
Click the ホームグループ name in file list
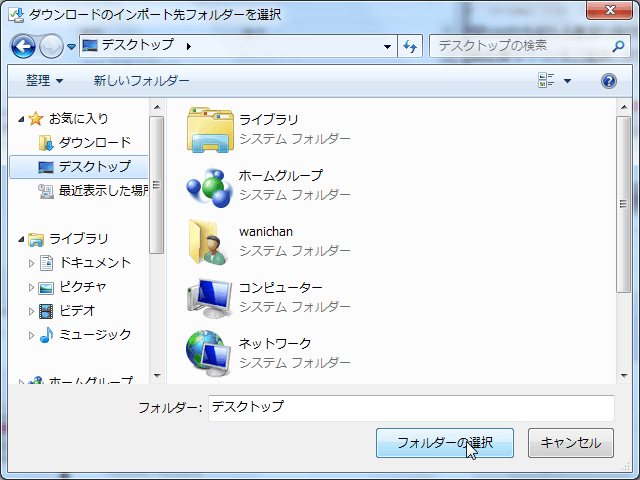(280, 176)
